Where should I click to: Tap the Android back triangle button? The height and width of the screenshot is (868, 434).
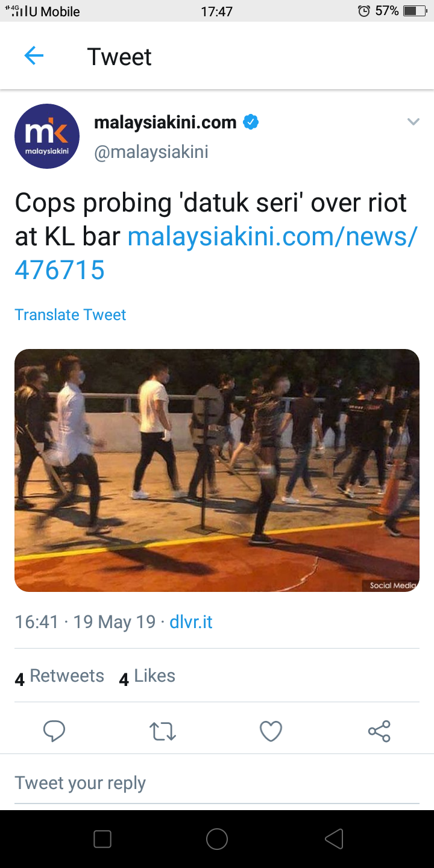tap(333, 839)
